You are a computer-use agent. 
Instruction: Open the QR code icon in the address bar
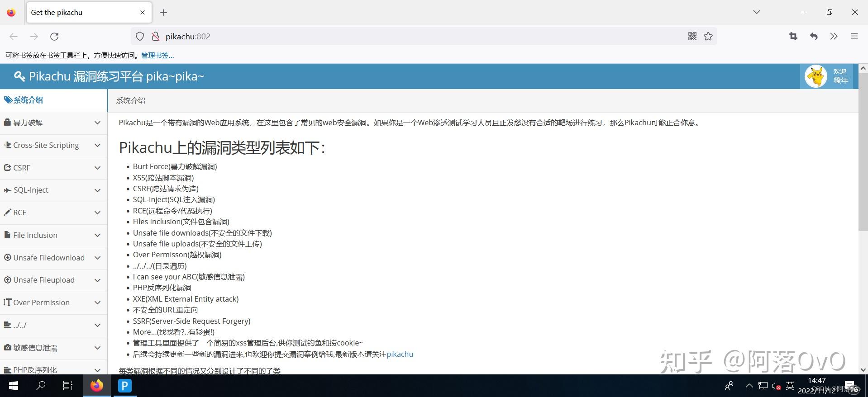pos(692,37)
